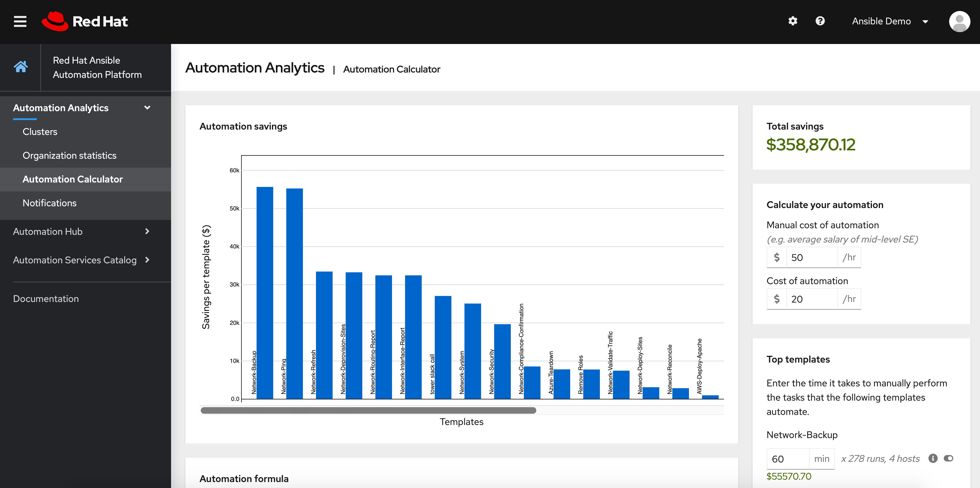
Task: Click the help question mark icon
Action: point(820,21)
